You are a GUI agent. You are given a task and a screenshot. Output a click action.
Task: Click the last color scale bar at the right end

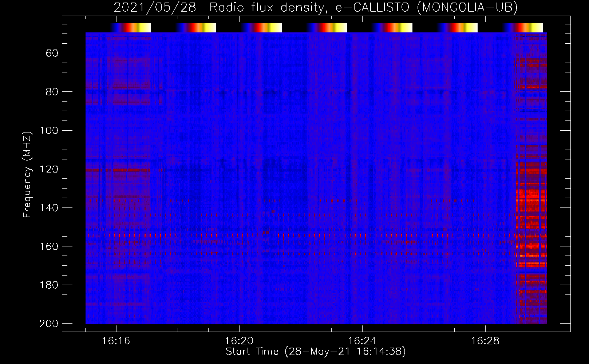pos(523,28)
